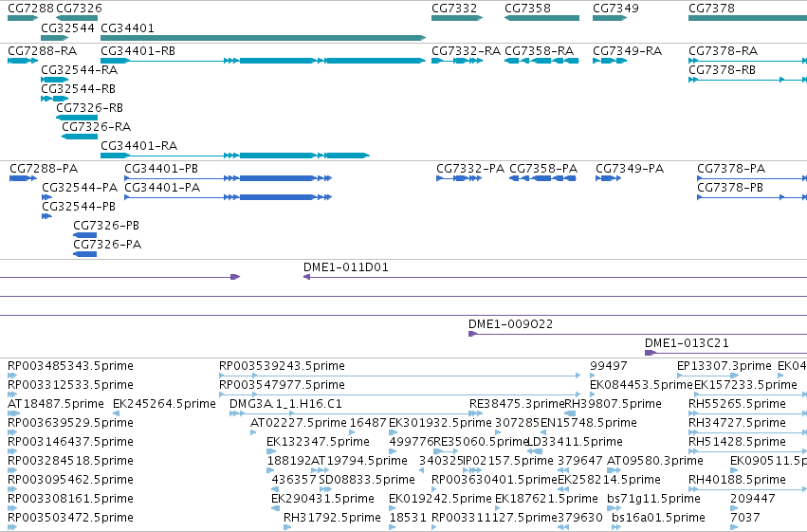Click EST EK245264.5prime
The image size is (807, 532).
coord(164,404)
